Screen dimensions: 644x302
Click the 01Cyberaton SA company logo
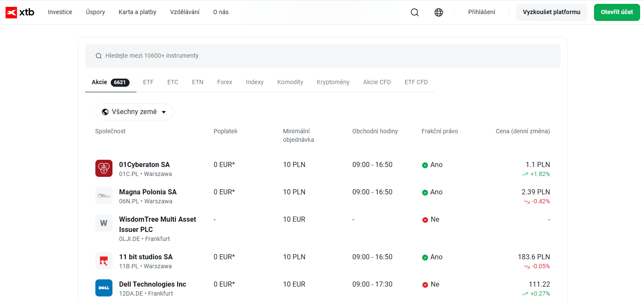(x=104, y=168)
